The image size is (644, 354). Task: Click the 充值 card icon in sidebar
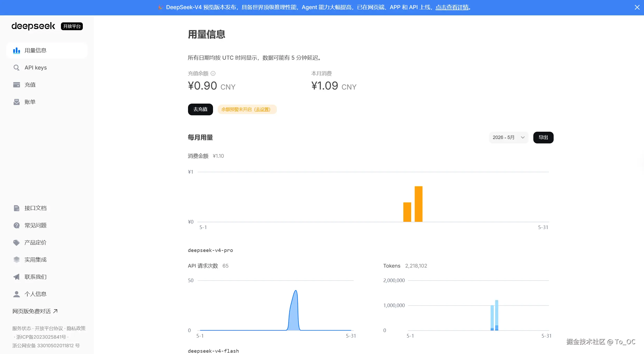pos(16,85)
